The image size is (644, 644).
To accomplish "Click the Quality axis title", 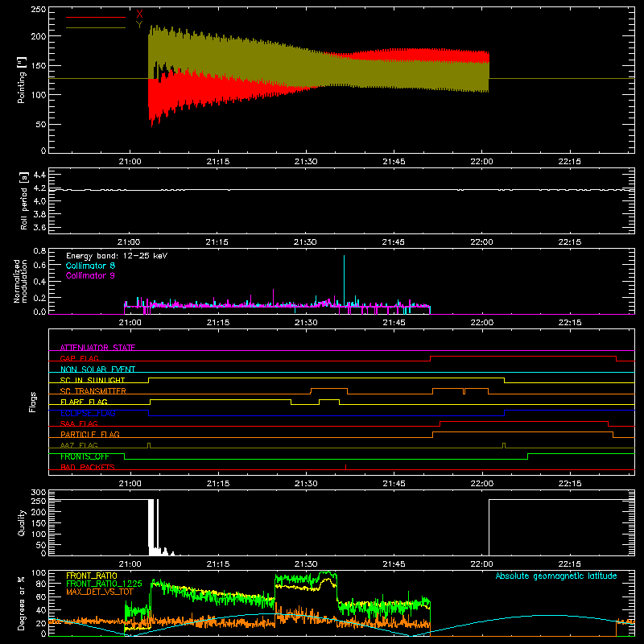I will tap(22, 522).
